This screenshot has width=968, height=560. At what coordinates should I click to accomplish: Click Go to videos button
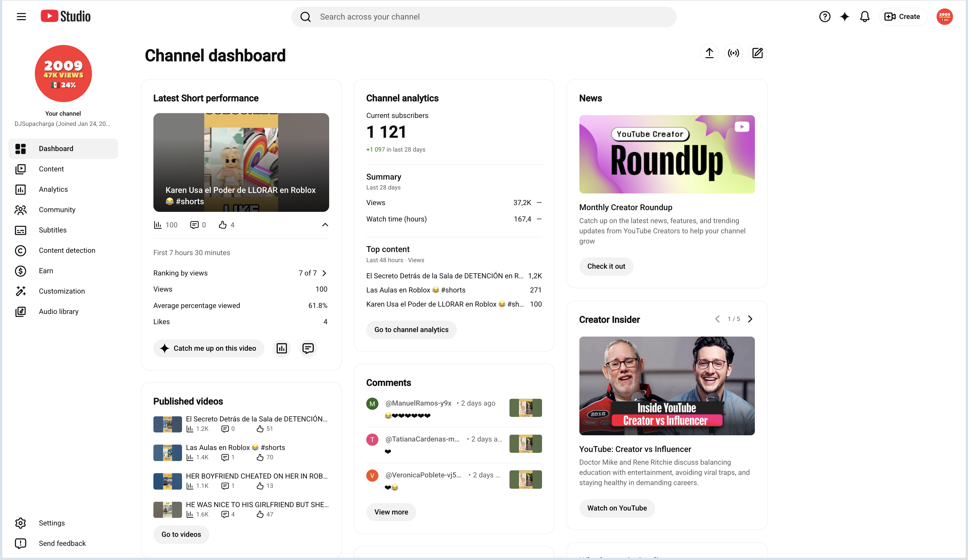(x=181, y=534)
